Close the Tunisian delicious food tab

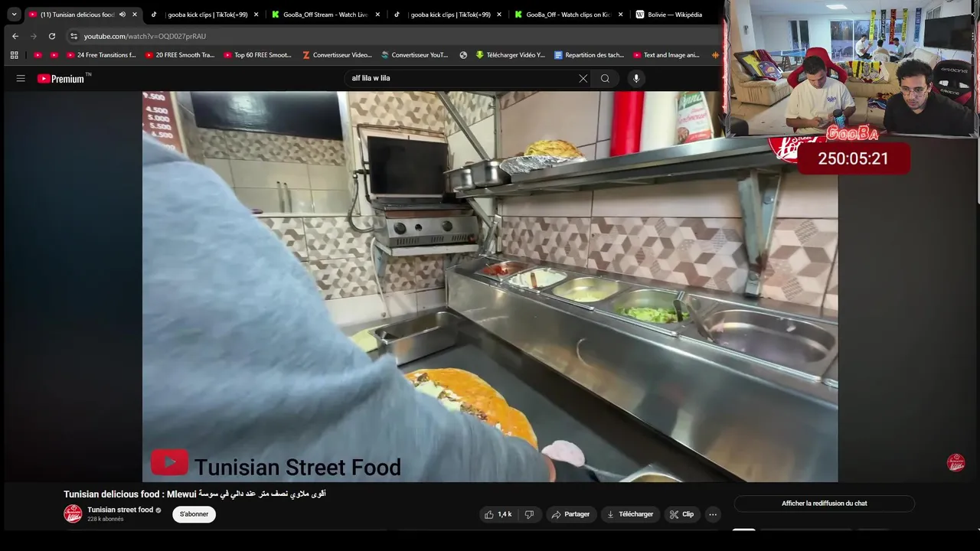[135, 15]
